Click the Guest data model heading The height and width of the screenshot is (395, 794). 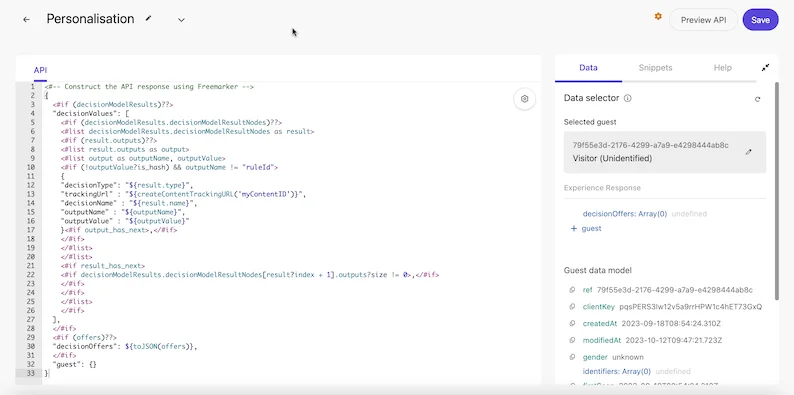pos(598,270)
